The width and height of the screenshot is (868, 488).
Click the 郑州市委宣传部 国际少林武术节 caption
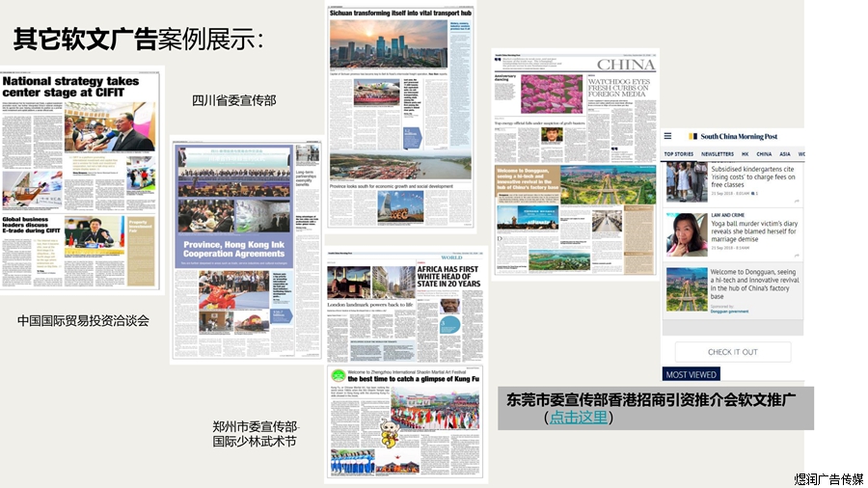[x=256, y=434]
